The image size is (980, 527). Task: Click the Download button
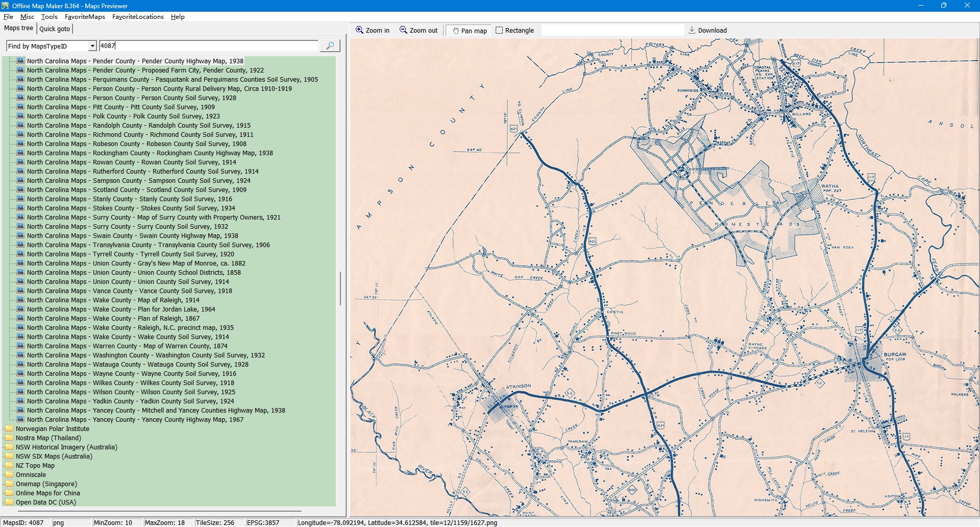coord(707,30)
